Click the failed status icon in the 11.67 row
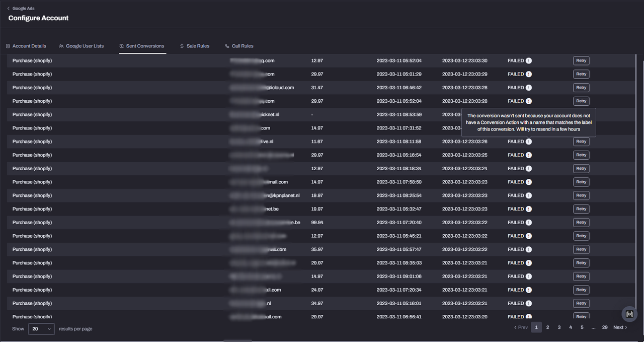Screen dimensions: 644x342 coord(529,142)
